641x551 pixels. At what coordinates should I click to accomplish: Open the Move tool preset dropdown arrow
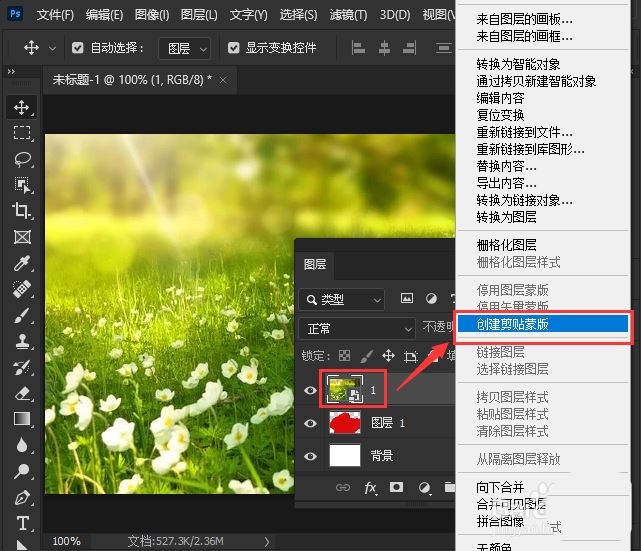pyautogui.click(x=52, y=48)
